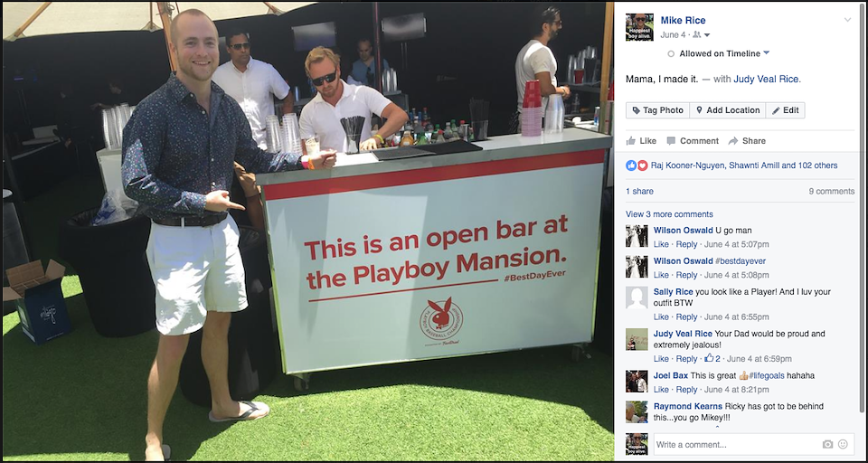
Task: Click the Like thumbs-up icon under the post
Action: [x=630, y=141]
